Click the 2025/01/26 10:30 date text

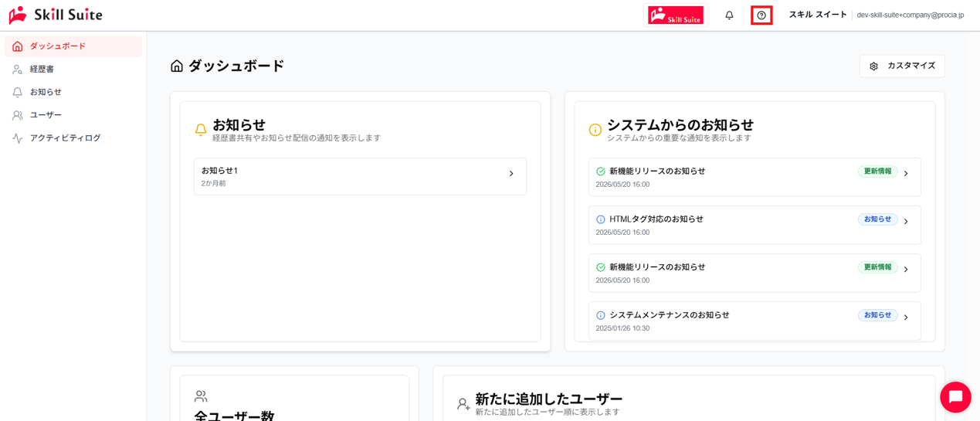click(x=622, y=328)
